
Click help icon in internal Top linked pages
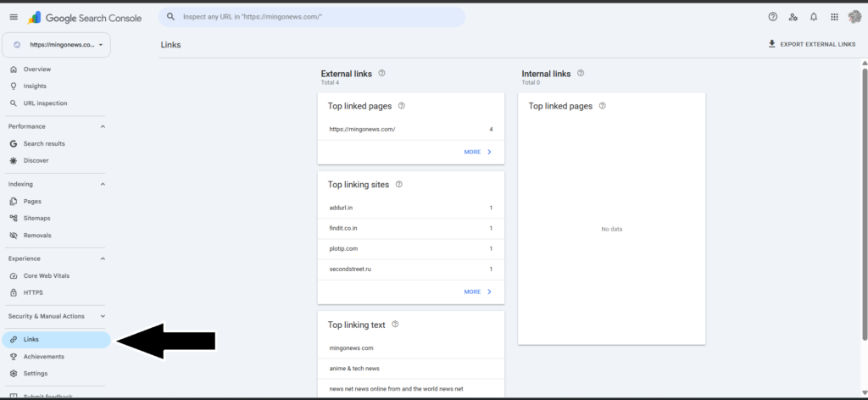click(603, 106)
